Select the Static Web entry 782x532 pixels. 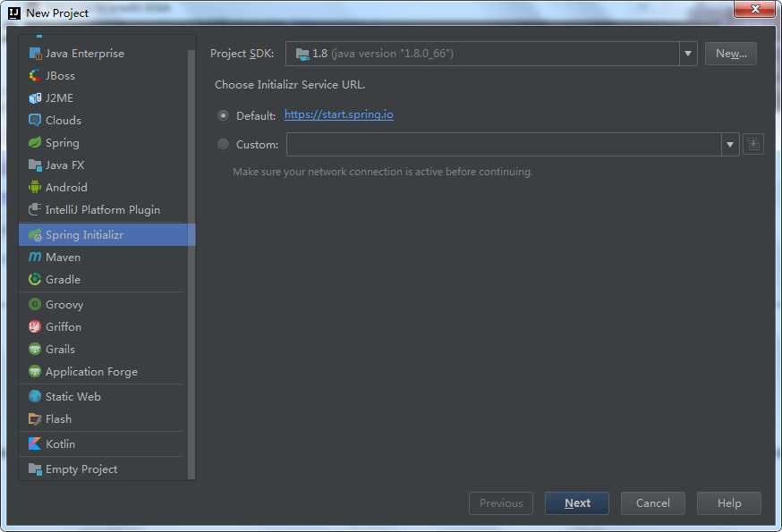coord(103,396)
